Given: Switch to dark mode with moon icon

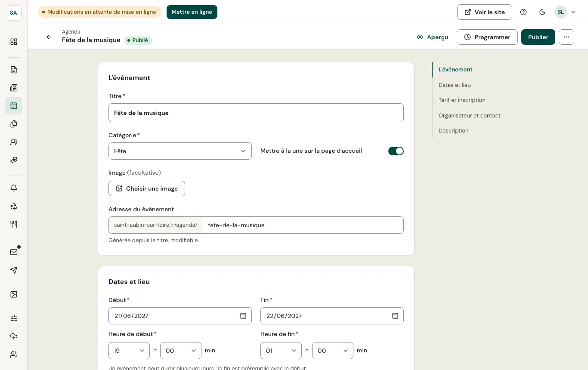Looking at the screenshot, I should coord(542,12).
